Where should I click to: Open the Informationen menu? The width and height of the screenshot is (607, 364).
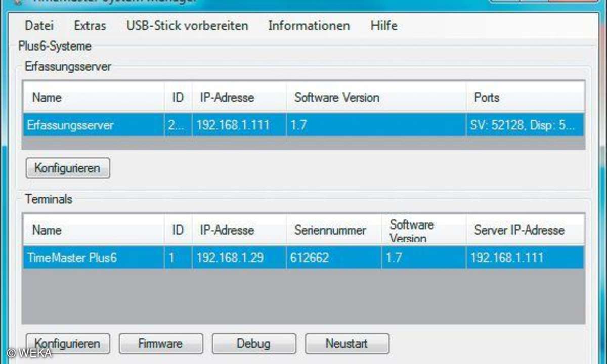309,26
